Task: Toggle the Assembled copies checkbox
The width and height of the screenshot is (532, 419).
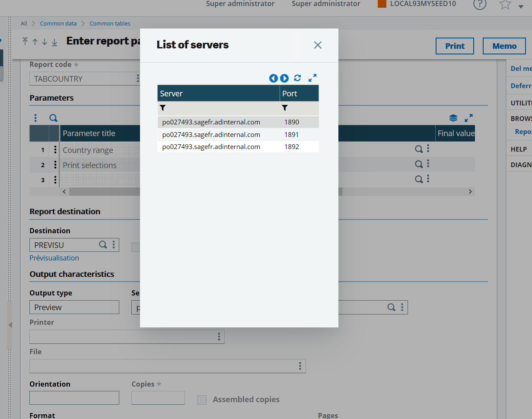Action: tap(202, 400)
